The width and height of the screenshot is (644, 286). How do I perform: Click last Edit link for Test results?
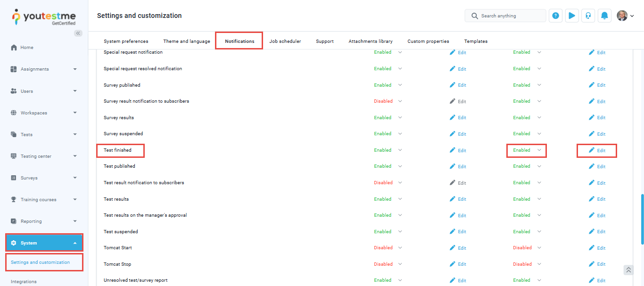601,199
